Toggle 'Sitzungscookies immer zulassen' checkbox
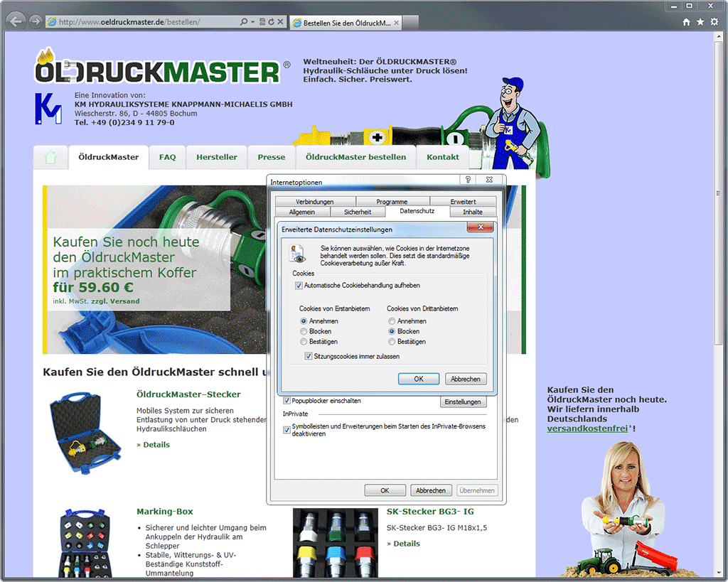 [x=309, y=357]
